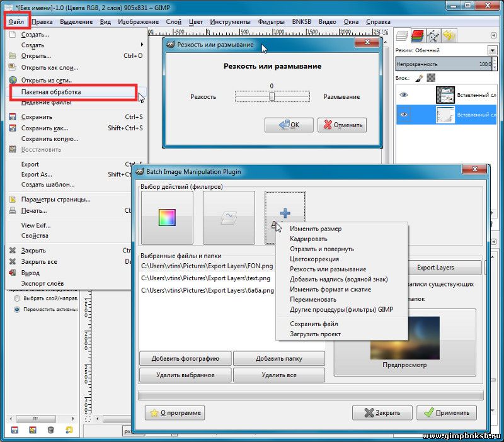Click the Резкость–Размывание slider handle

coord(272,96)
